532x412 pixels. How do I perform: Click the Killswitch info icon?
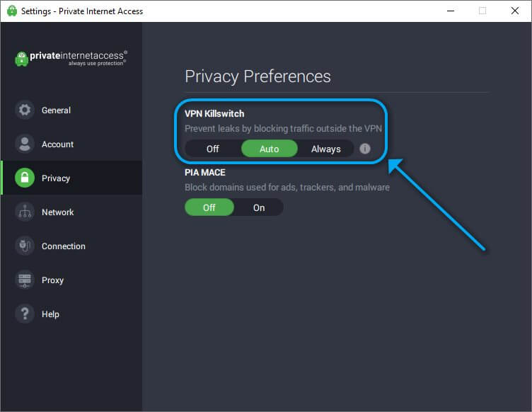[365, 149]
